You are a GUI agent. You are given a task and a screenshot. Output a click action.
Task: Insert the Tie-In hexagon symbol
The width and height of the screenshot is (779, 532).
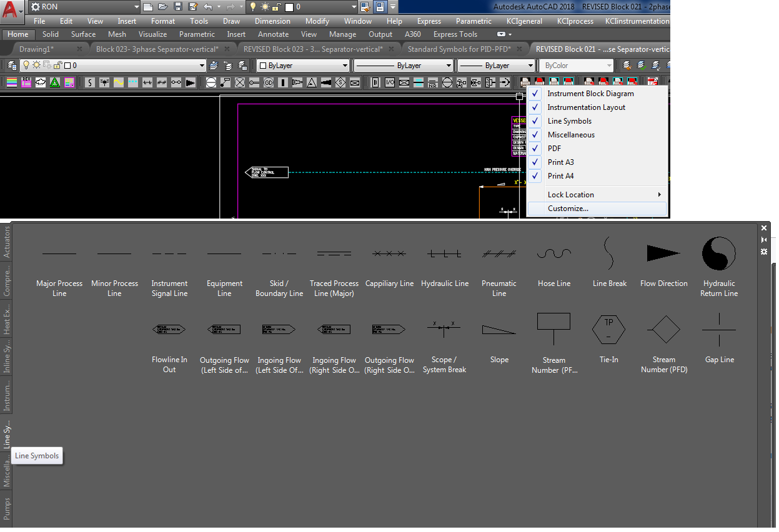point(608,329)
